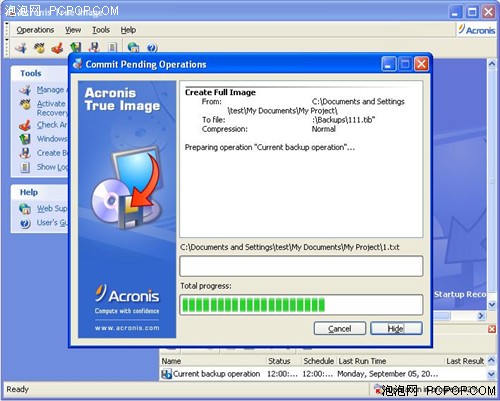500x401 pixels.
Task: Click the floppy icon beside Create B link
Action: (x=25, y=153)
